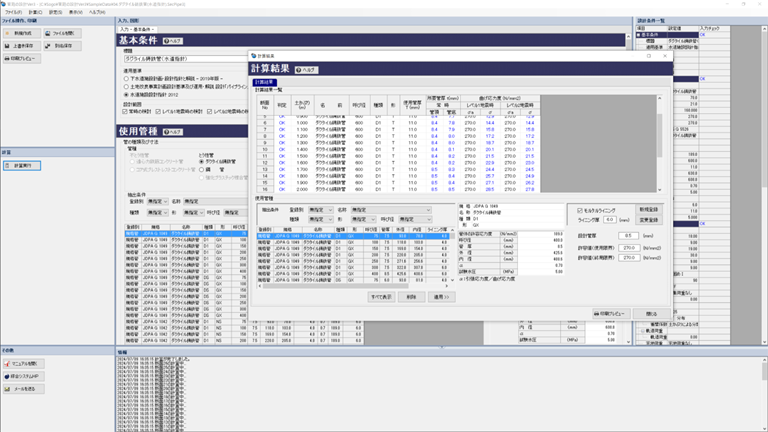
Task: Click the pipe list horizontal scrollbar in the dialog
Action: click(353, 286)
